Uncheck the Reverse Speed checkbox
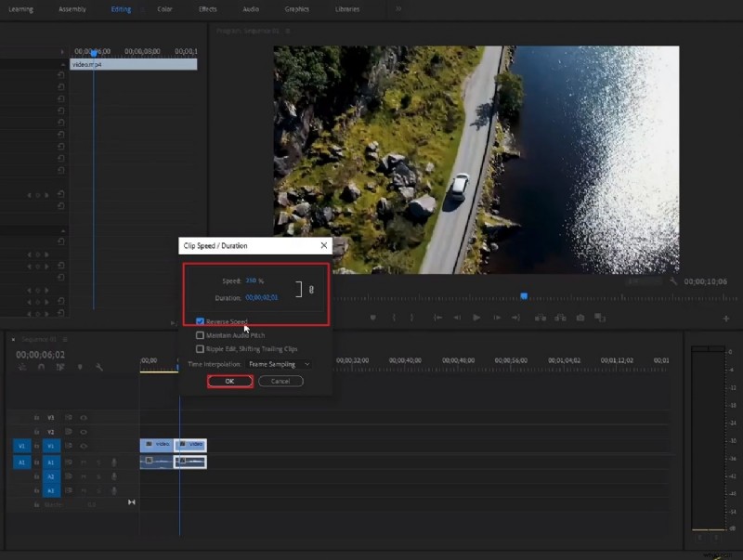Image resolution: width=743 pixels, height=560 pixels. click(199, 321)
